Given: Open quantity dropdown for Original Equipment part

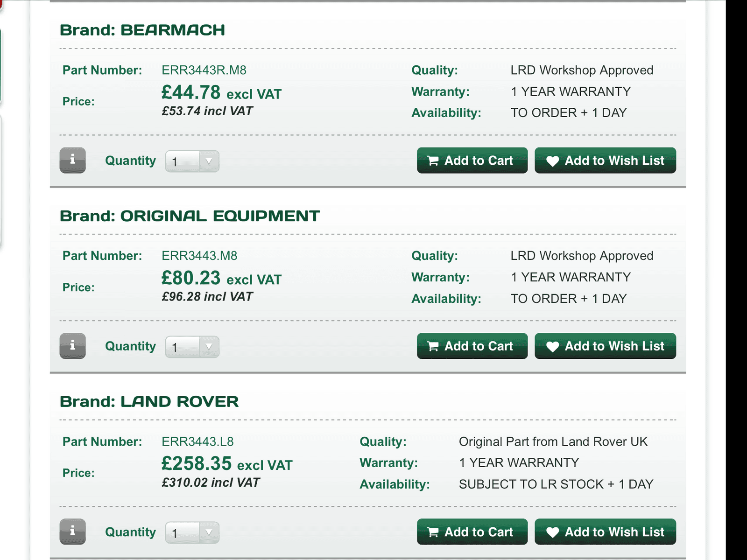Looking at the screenshot, I should tap(192, 347).
